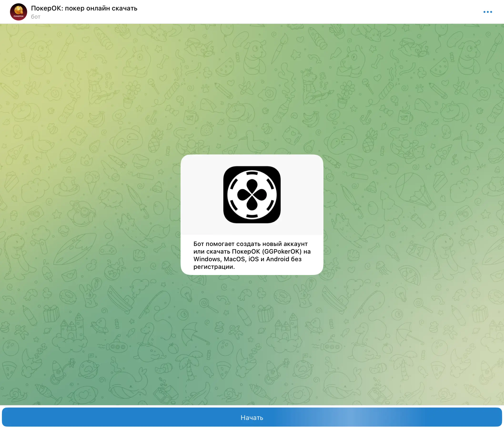
Task: Click the Начать button
Action: 252,417
